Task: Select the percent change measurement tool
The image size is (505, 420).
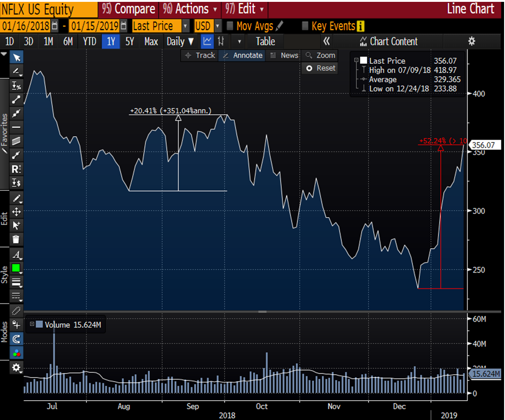Action: click(17, 85)
